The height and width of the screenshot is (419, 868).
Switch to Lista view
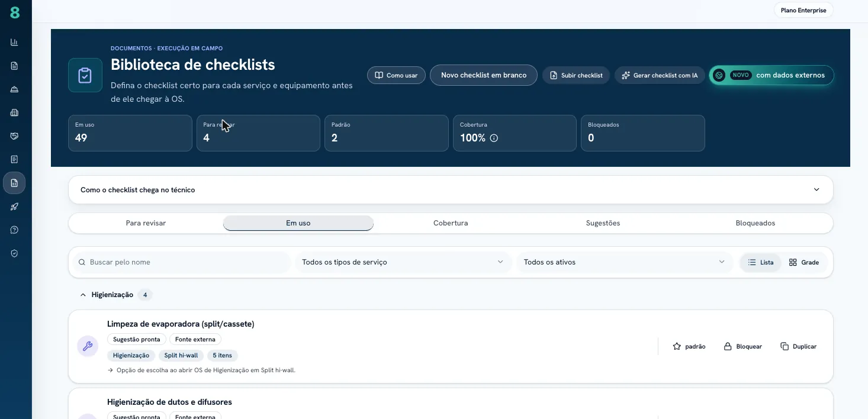pyautogui.click(x=761, y=262)
